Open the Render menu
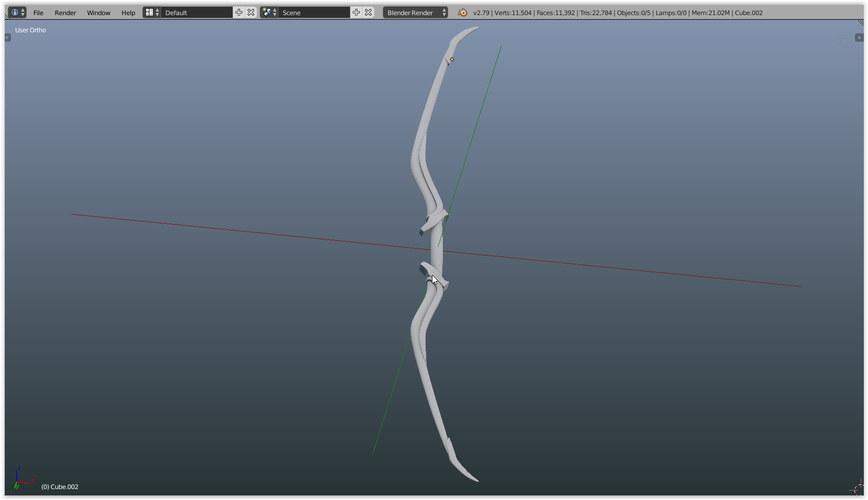 65,13
